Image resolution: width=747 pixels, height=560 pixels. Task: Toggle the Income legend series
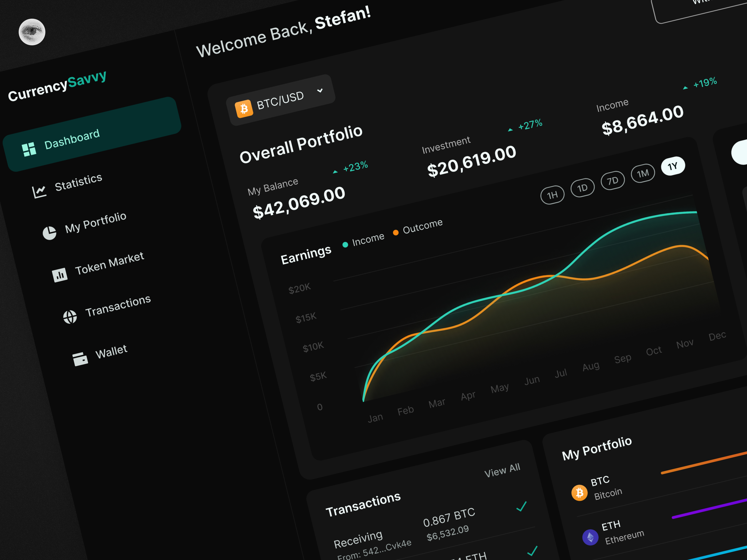[364, 240]
